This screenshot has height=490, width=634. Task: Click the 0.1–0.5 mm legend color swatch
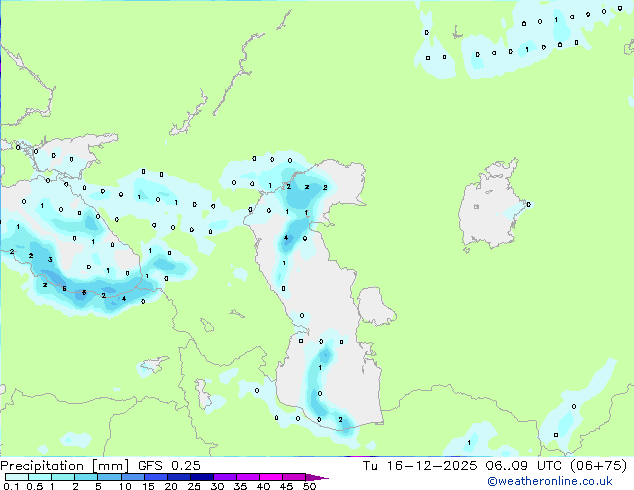point(17,477)
